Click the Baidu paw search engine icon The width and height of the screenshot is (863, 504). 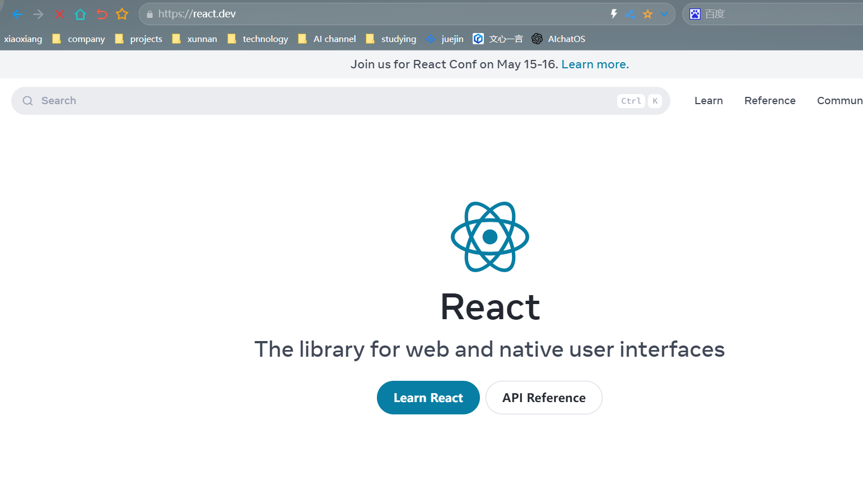(695, 14)
